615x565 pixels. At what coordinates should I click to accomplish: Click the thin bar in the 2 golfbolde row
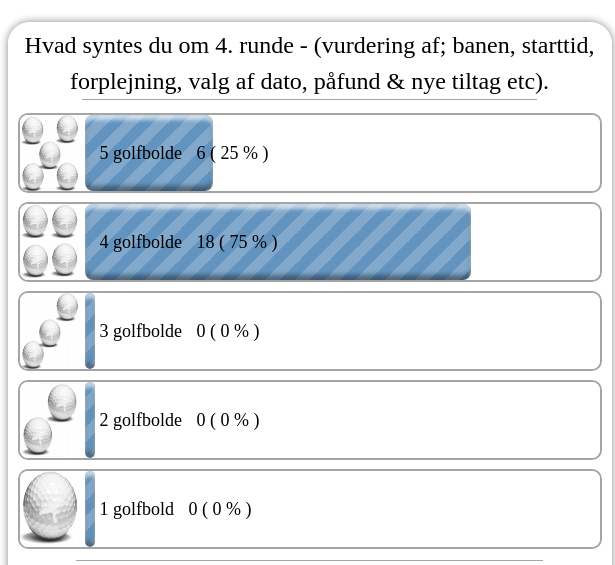(90, 420)
